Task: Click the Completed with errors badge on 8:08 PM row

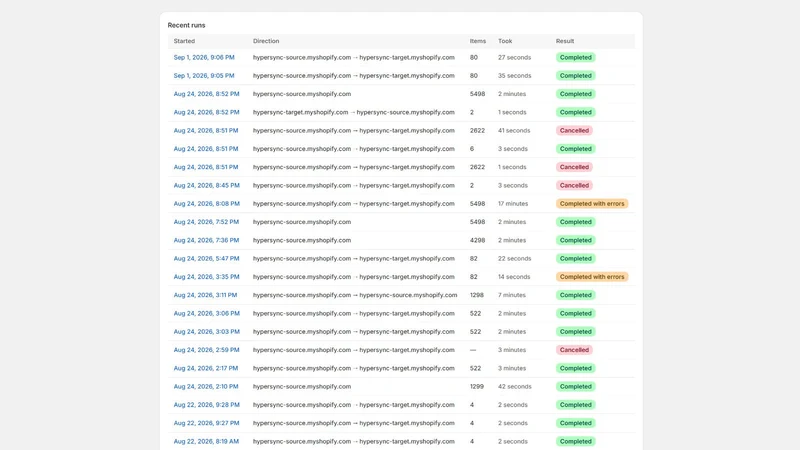Action: coord(592,204)
